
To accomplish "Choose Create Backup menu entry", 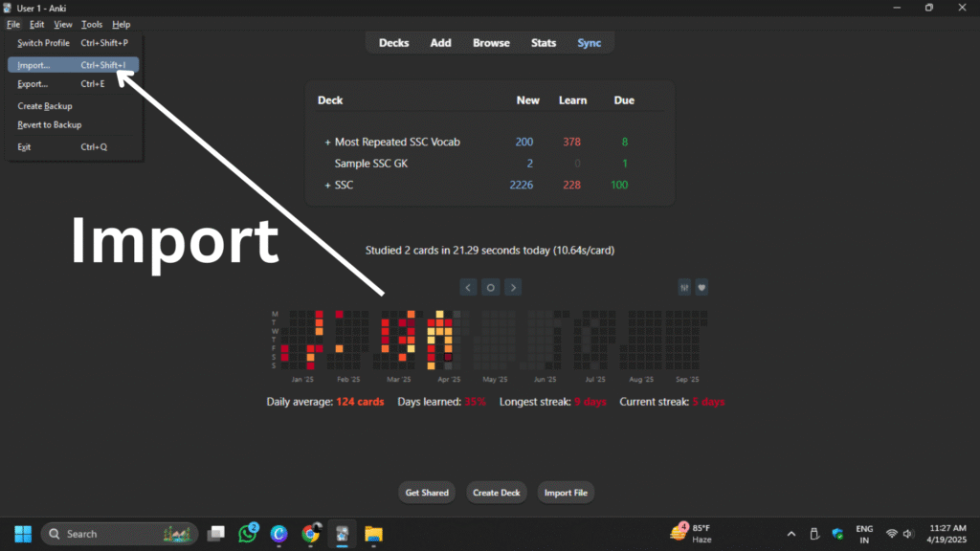I will pos(73,106).
